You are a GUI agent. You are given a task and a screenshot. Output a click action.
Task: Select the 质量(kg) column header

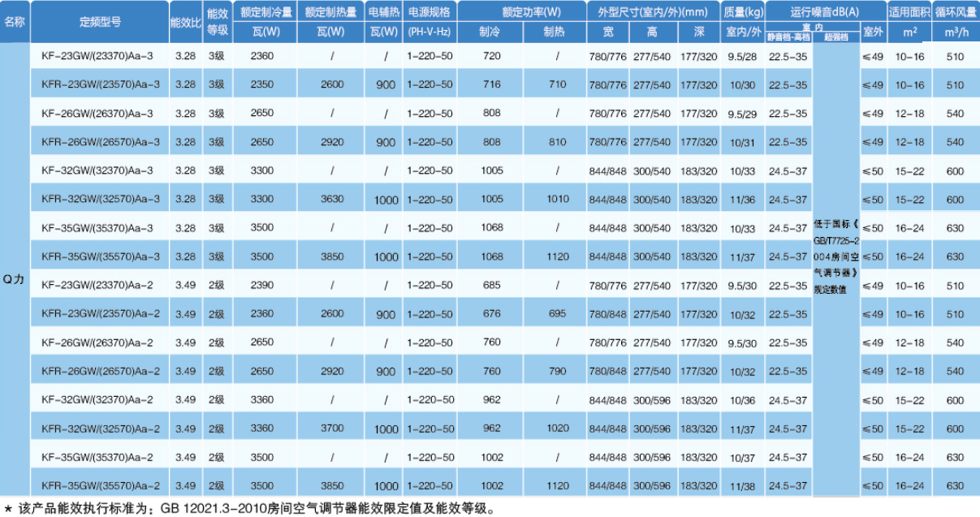[742, 11]
